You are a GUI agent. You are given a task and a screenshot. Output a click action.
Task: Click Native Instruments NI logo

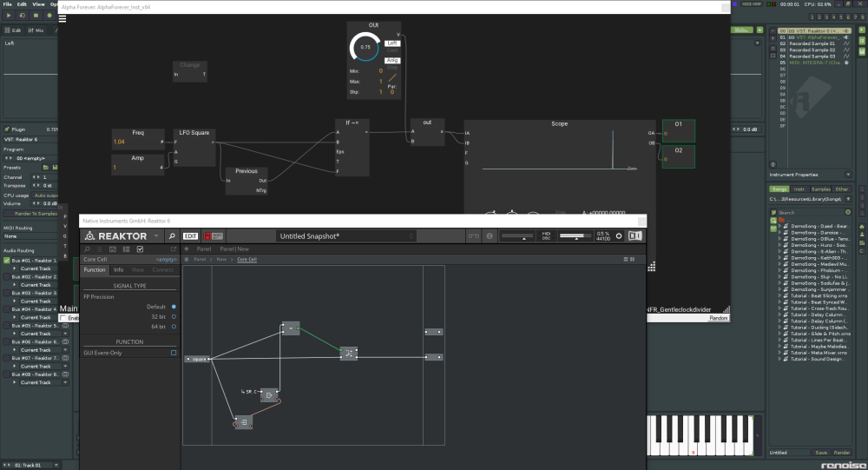(x=635, y=236)
